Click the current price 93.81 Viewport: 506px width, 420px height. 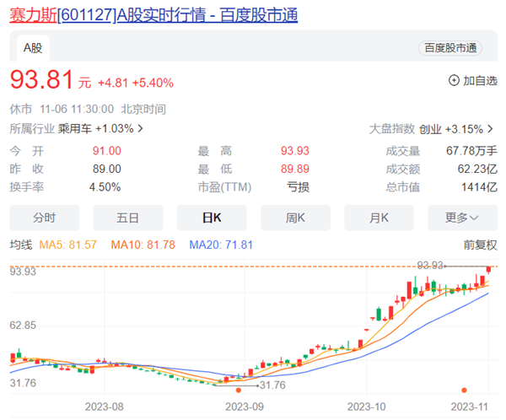(x=41, y=79)
